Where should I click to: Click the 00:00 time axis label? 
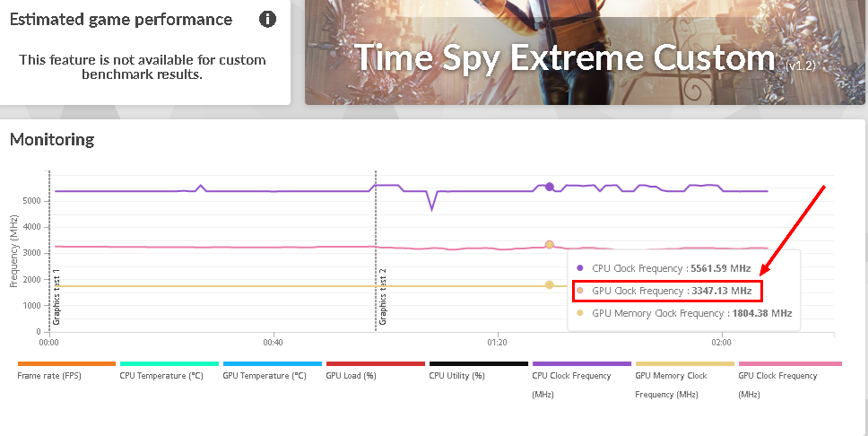(48, 343)
